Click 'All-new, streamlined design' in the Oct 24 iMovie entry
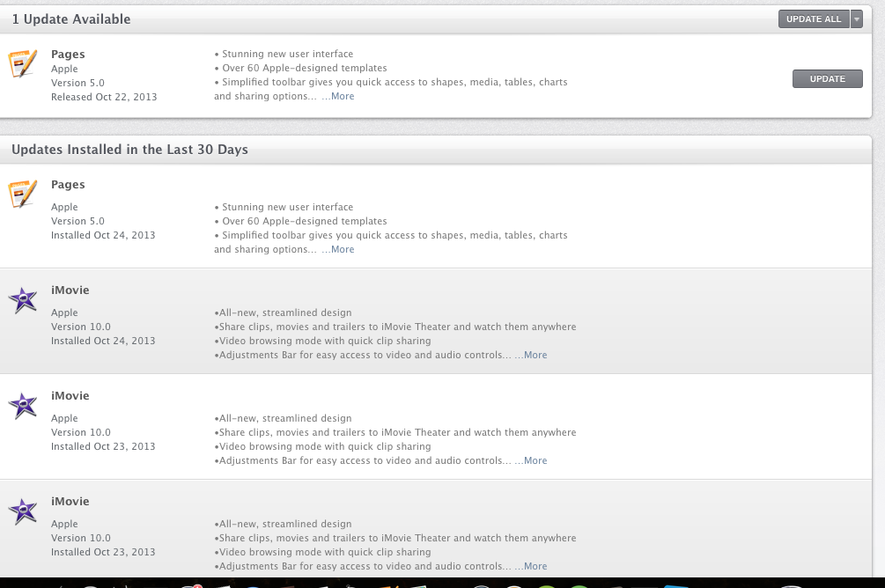The height and width of the screenshot is (588, 885). pyautogui.click(x=285, y=312)
